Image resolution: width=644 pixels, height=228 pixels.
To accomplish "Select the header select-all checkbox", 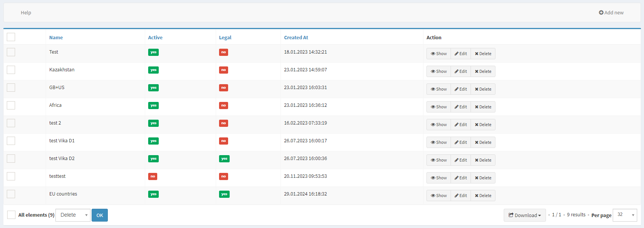I will click(x=11, y=37).
